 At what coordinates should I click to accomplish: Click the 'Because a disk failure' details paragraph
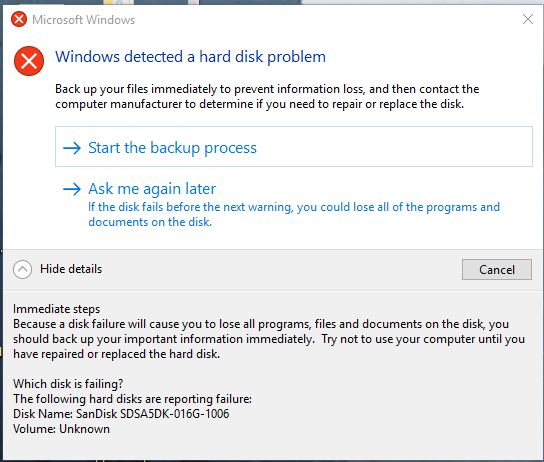[269, 339]
